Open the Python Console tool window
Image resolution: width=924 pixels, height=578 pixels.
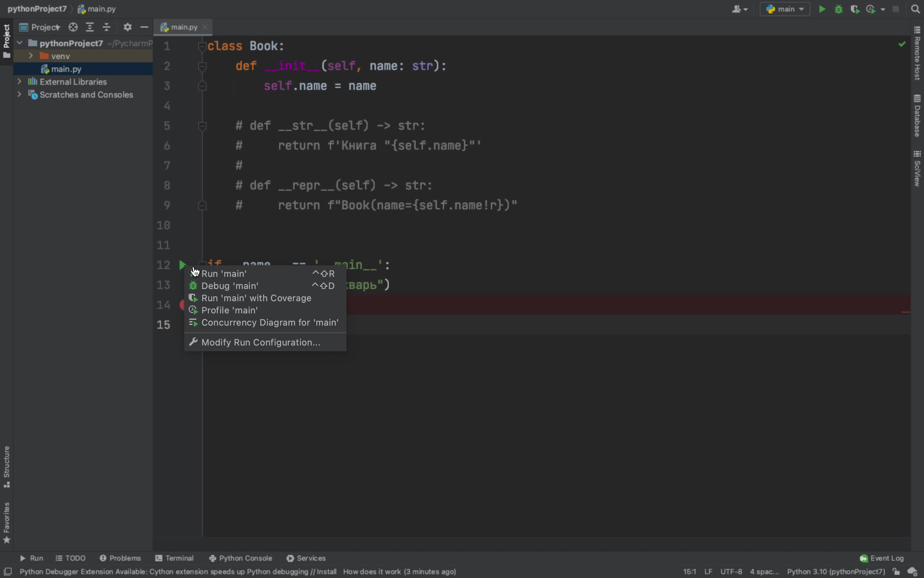[241, 558]
